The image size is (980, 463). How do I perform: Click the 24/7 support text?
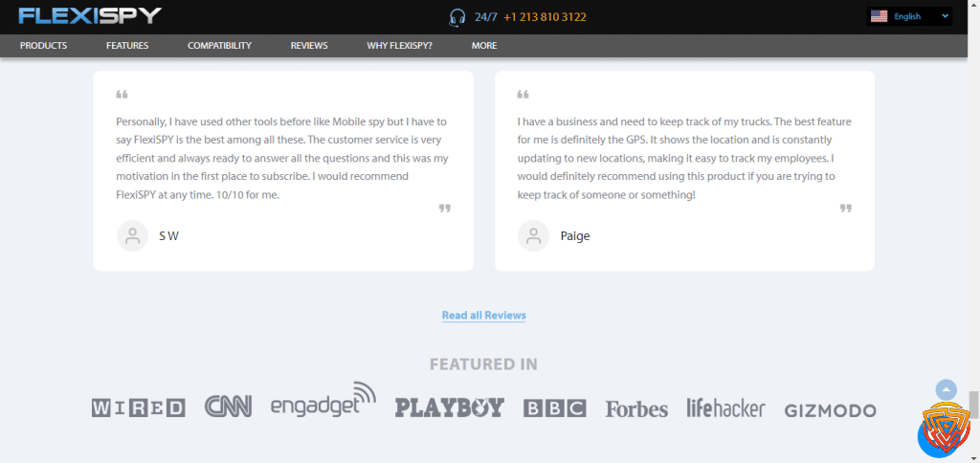point(485,17)
